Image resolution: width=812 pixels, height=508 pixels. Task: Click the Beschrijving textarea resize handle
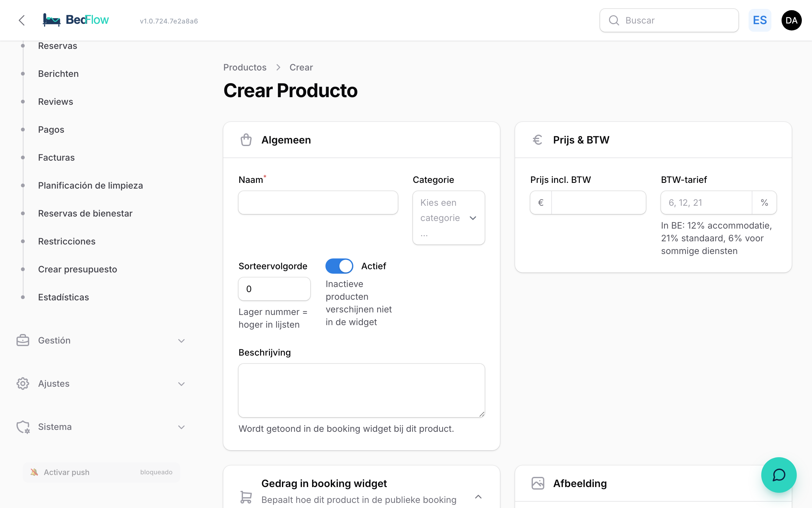click(x=482, y=414)
